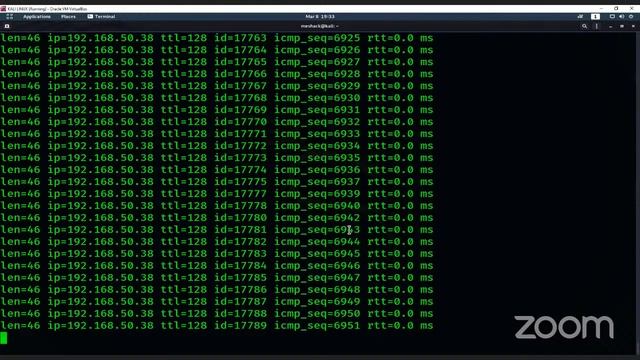Open the Terminal menu in top panel
640x360 pixels.
101,17
